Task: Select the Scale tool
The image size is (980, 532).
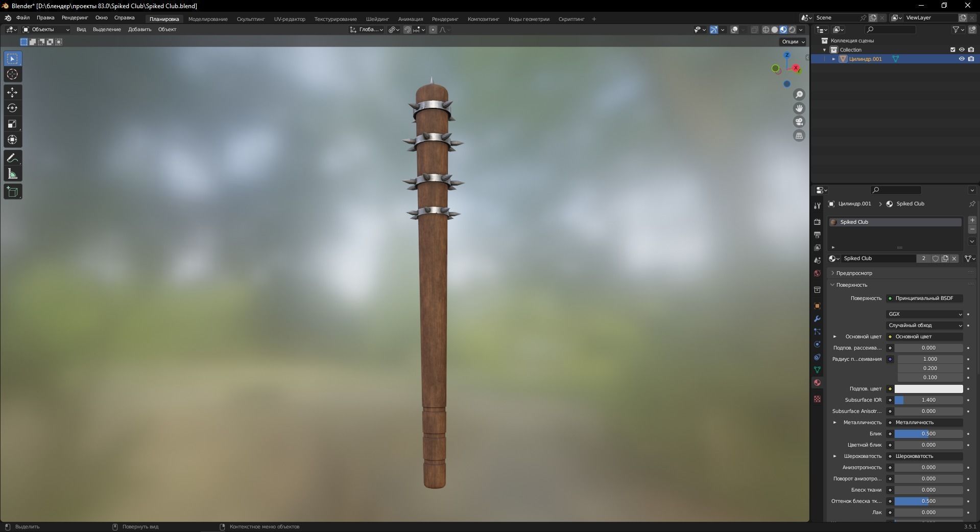Action: pyautogui.click(x=12, y=124)
